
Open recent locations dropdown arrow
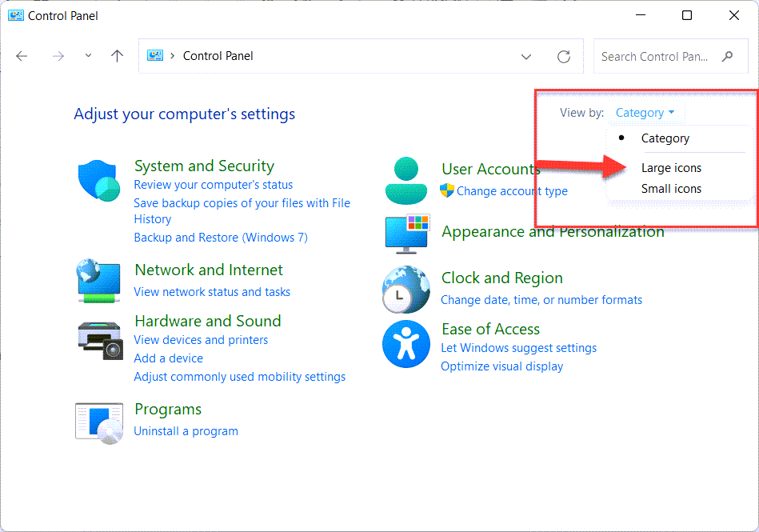(x=88, y=56)
